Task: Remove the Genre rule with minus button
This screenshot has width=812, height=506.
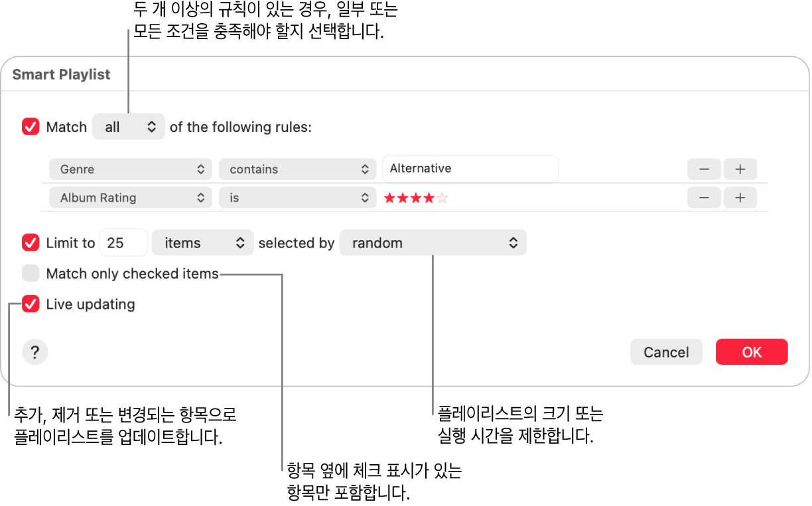Action: (x=704, y=169)
